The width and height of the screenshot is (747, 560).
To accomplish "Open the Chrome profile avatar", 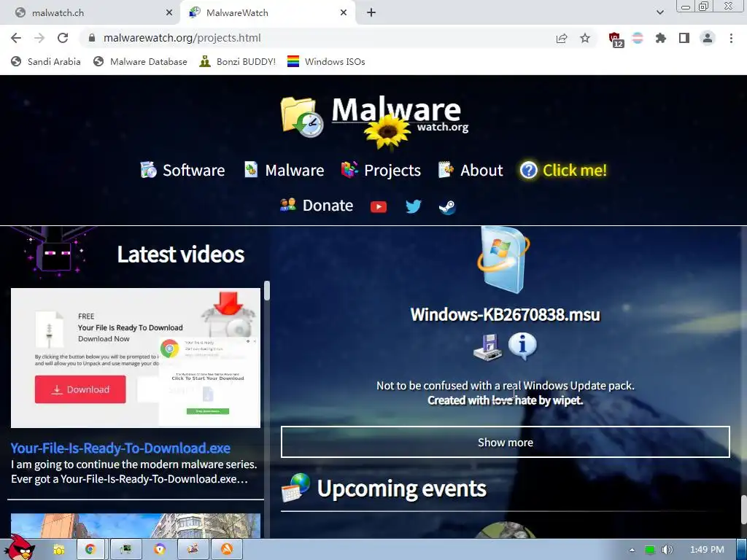I will point(708,38).
